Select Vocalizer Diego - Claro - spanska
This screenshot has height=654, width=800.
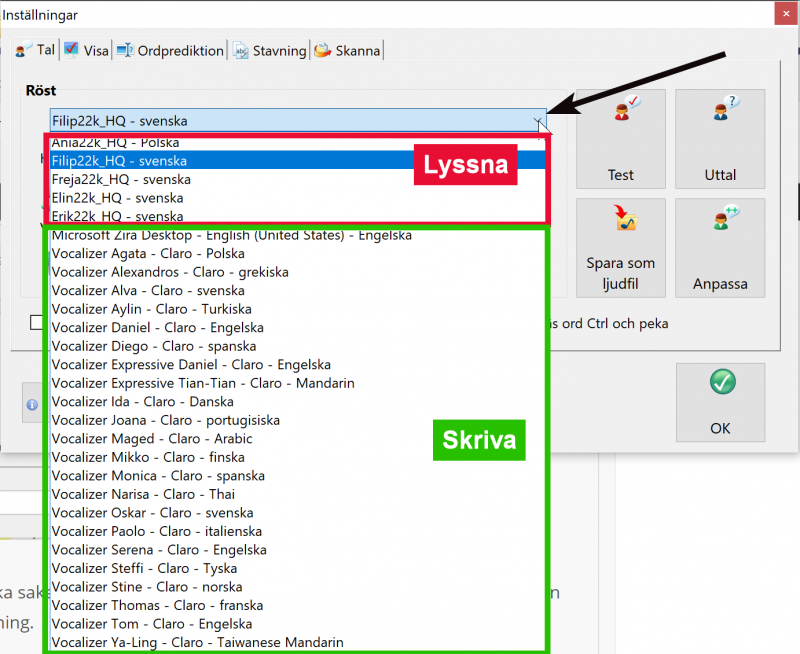[x=297, y=346]
